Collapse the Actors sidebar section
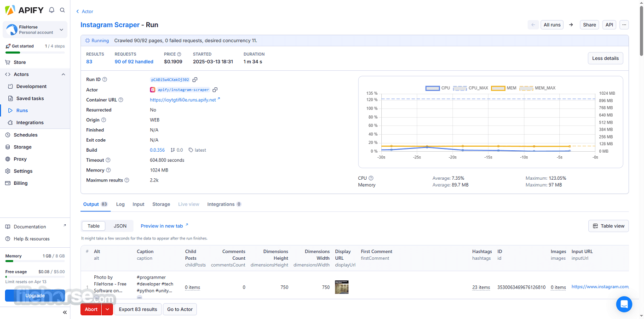644x319 pixels. pyautogui.click(x=63, y=74)
